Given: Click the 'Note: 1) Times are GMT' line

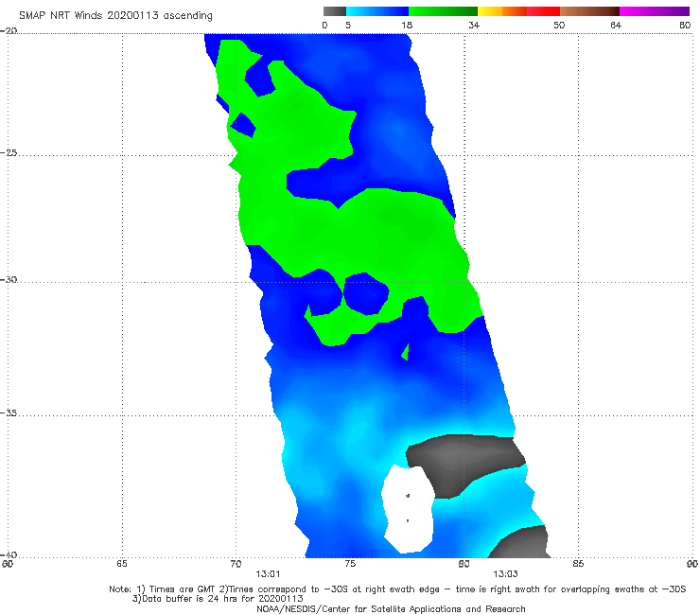Looking at the screenshot, I should [x=397, y=589].
